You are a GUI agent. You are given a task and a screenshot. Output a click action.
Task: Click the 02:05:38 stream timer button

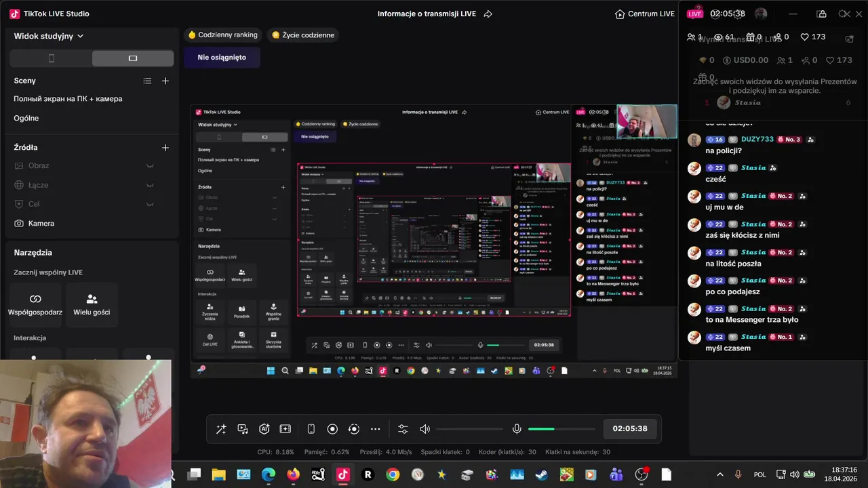[630, 429]
